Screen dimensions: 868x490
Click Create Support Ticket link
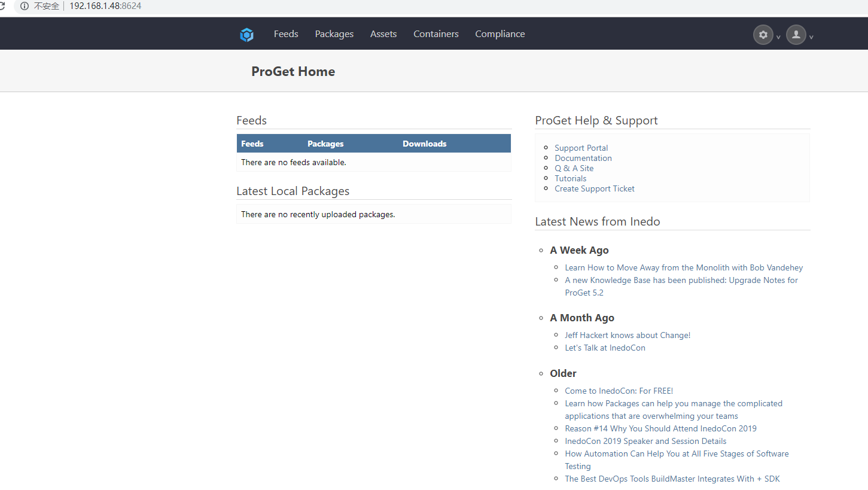pyautogui.click(x=595, y=188)
